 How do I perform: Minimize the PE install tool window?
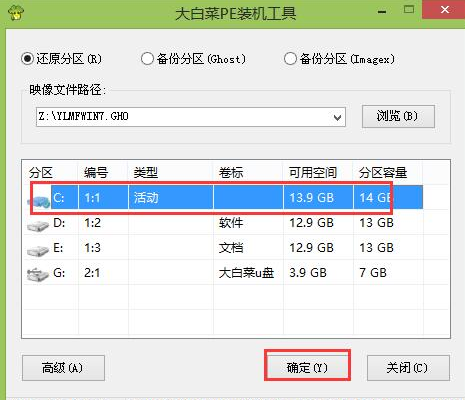click(382, 12)
